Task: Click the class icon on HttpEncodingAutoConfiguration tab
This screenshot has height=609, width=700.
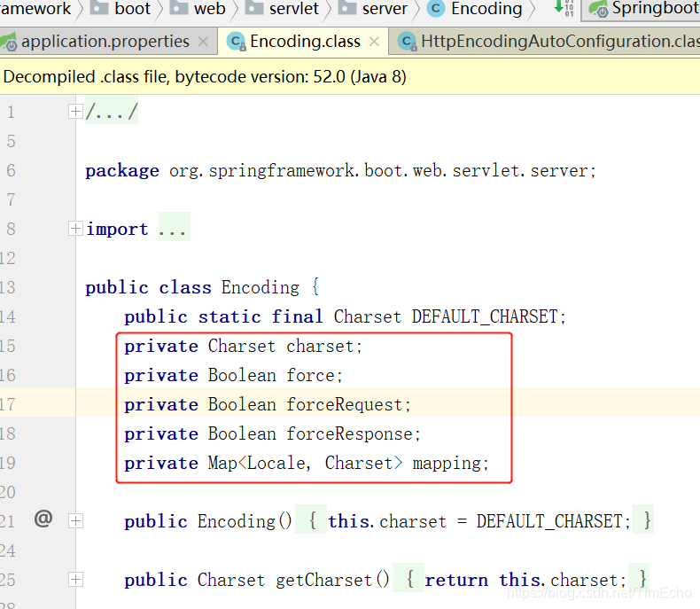Action: click(x=407, y=42)
